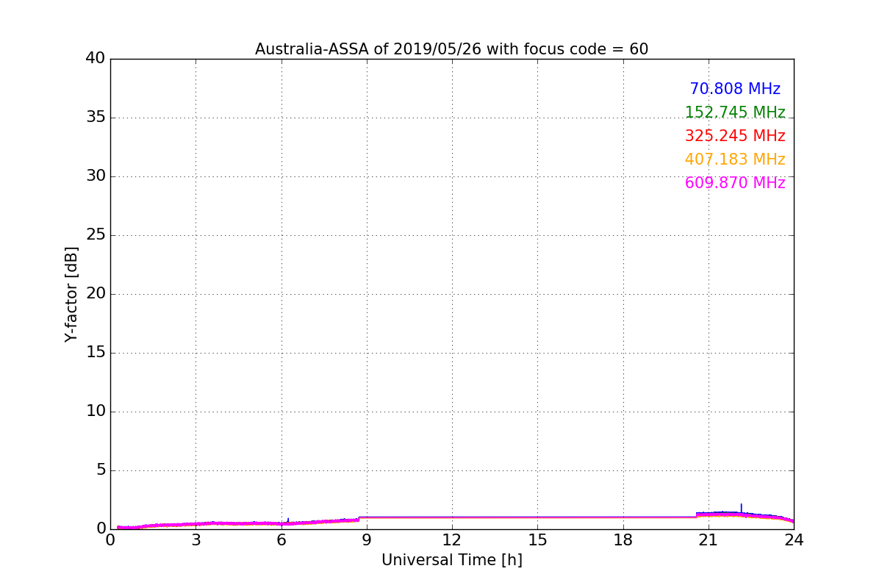Click the y-axis tick label 30
The image size is (882, 588).
[96, 176]
